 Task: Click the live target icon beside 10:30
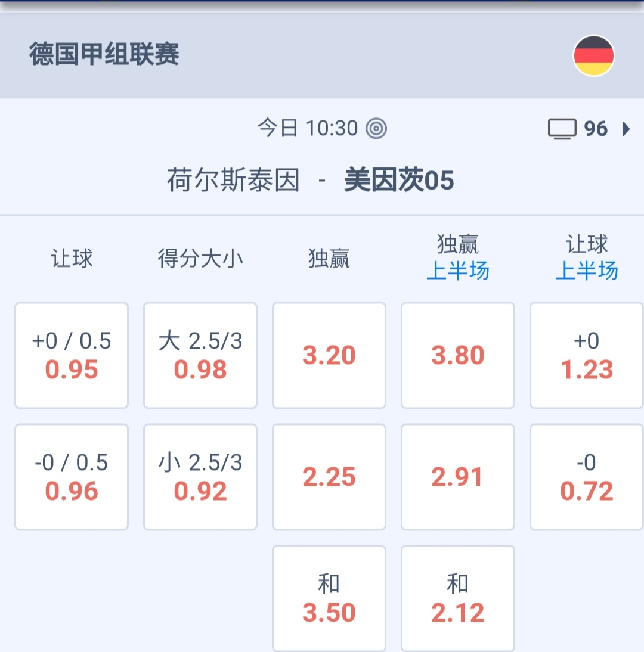coord(376,128)
